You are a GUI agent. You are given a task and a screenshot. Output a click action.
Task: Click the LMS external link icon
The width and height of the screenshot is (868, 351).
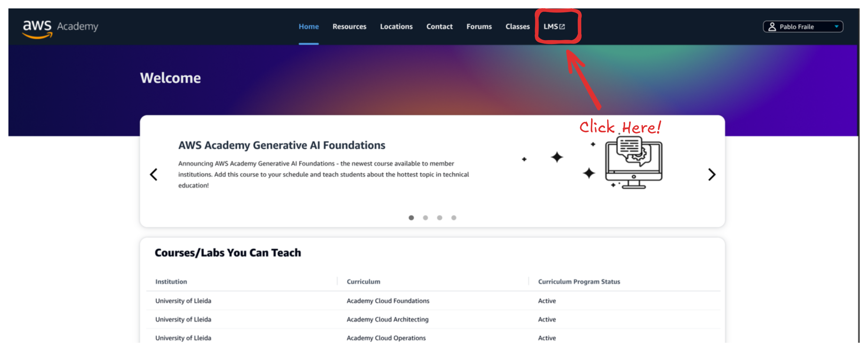(562, 27)
